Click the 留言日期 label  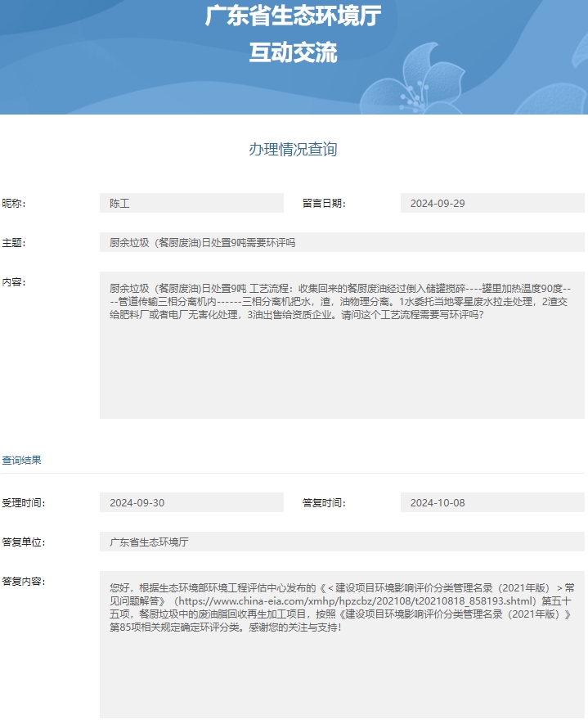pos(324,203)
